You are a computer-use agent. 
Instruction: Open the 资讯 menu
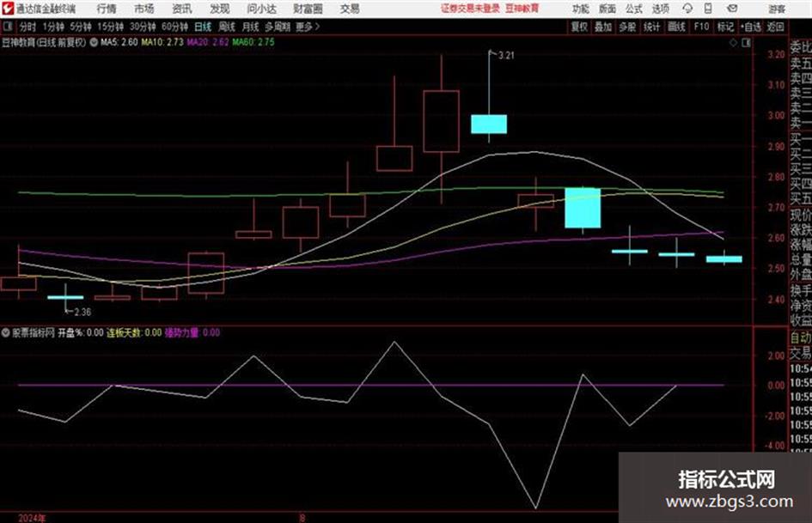[x=182, y=9]
